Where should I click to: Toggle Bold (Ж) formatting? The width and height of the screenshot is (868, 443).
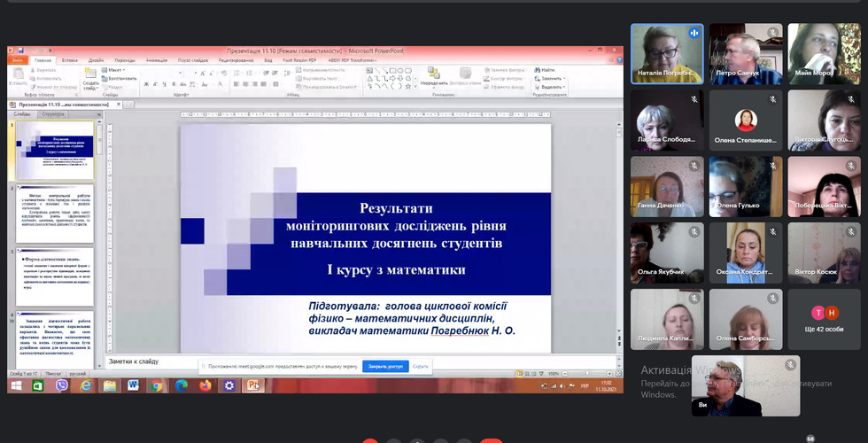click(x=146, y=84)
